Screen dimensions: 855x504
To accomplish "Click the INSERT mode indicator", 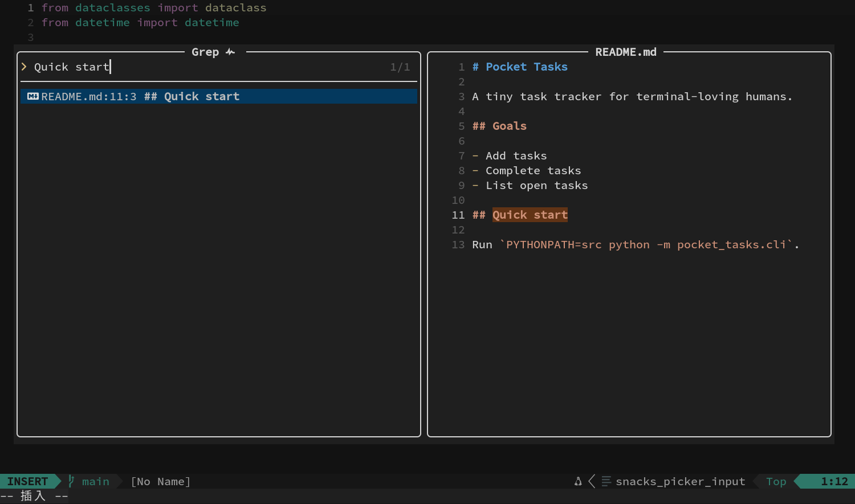I will click(27, 481).
